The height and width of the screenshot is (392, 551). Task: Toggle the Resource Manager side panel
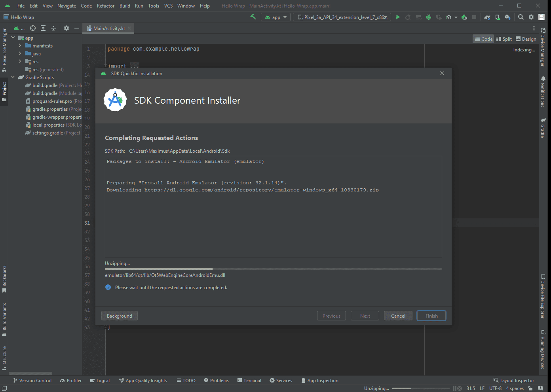click(4, 50)
